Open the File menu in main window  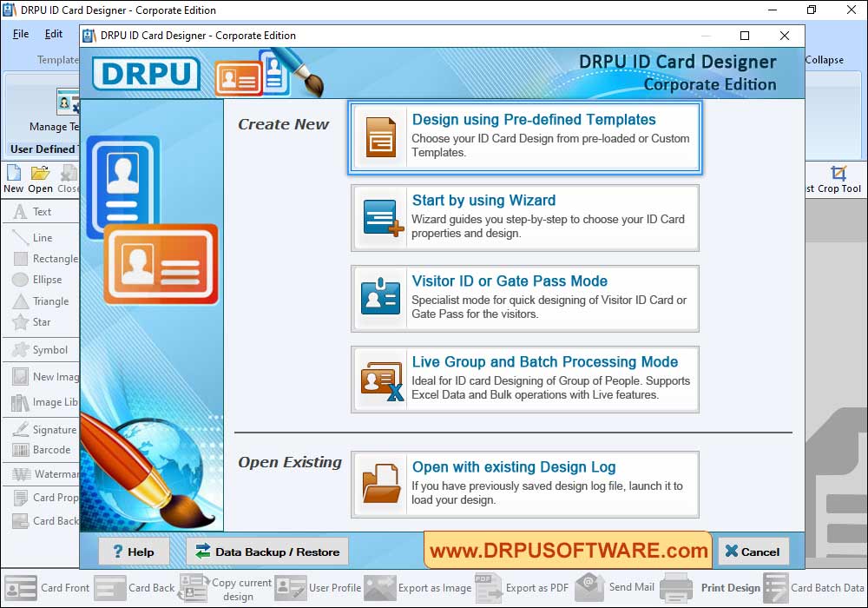pyautogui.click(x=21, y=34)
